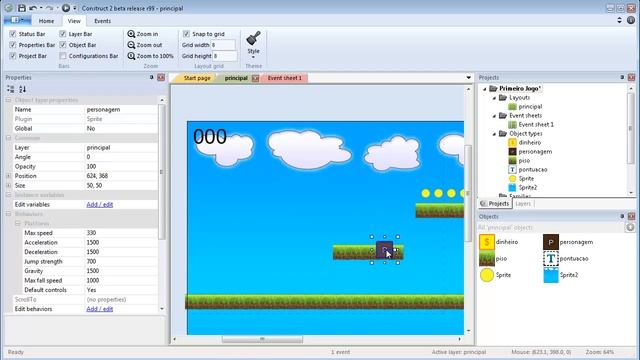The height and width of the screenshot is (360, 640).
Task: Switch to the Layers bottom tab
Action: (523, 203)
